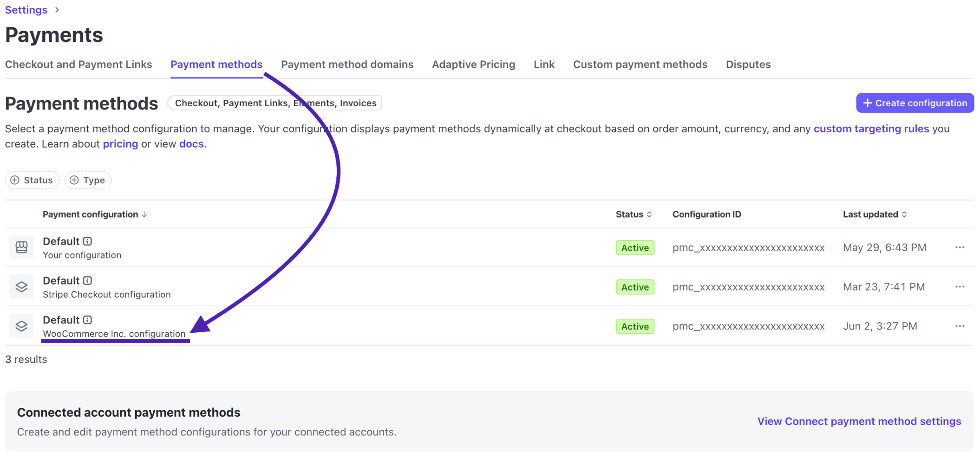Sort table by Payment configuration

coord(94,214)
